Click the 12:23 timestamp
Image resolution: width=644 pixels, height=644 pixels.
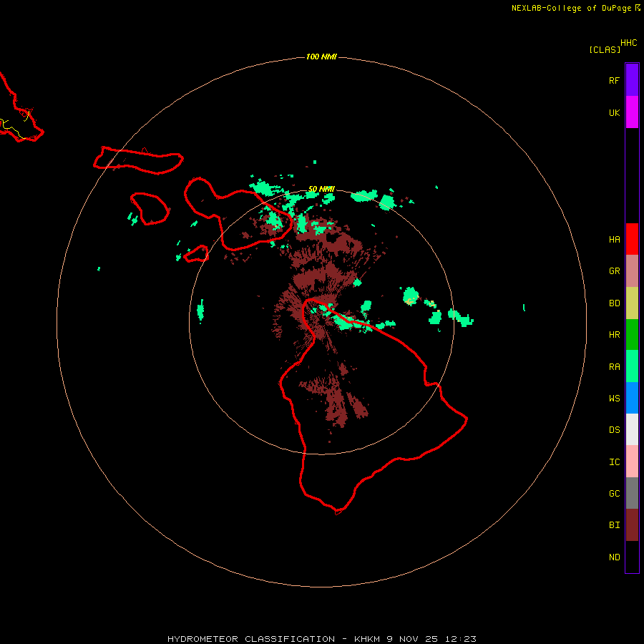[x=462, y=639]
